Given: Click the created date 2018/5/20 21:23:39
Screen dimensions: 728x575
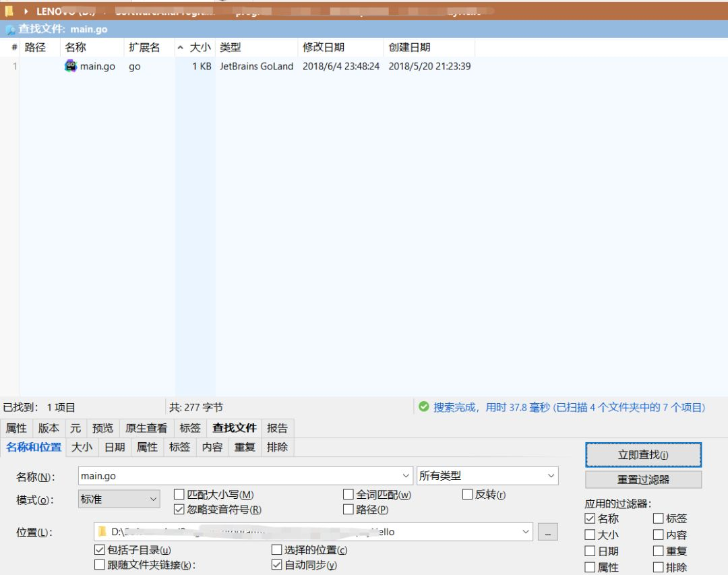Looking at the screenshot, I should pos(429,67).
